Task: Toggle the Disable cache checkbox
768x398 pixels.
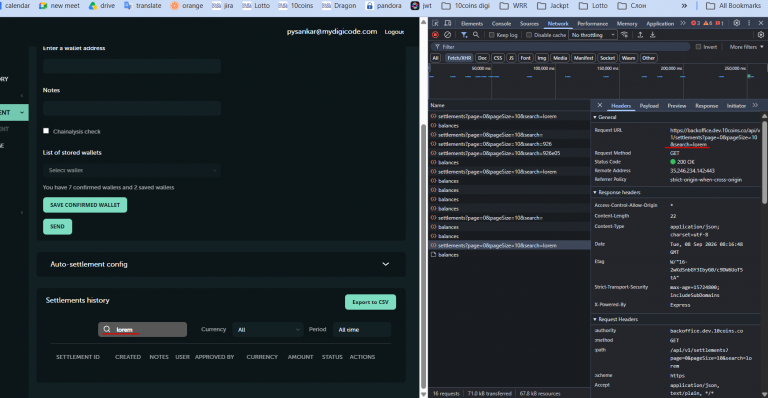Action: (x=529, y=35)
